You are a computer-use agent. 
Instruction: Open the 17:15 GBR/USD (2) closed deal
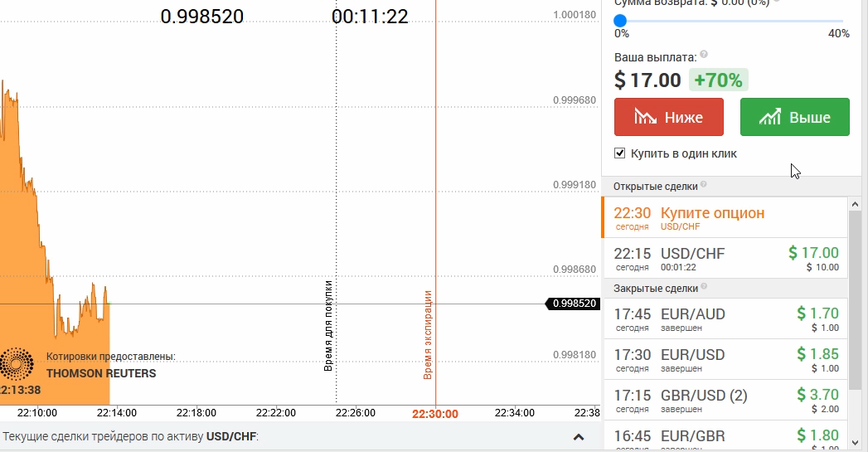(725, 401)
